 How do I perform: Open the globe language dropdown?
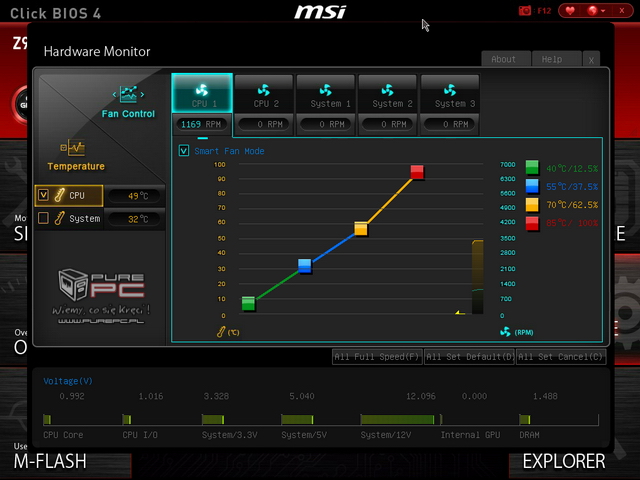(596, 11)
